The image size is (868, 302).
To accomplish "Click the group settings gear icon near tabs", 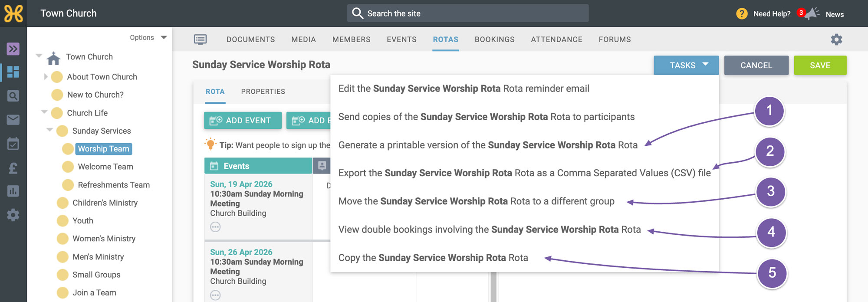I will [836, 39].
